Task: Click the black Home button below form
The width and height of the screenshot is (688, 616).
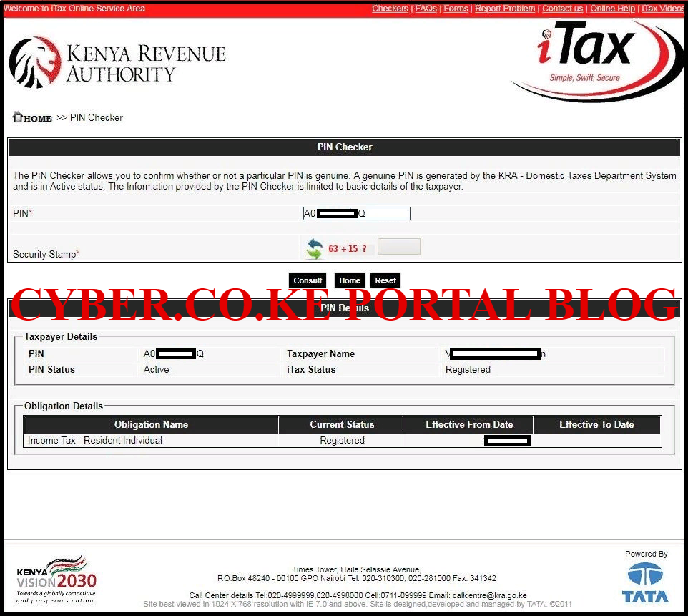Action: pos(349,280)
